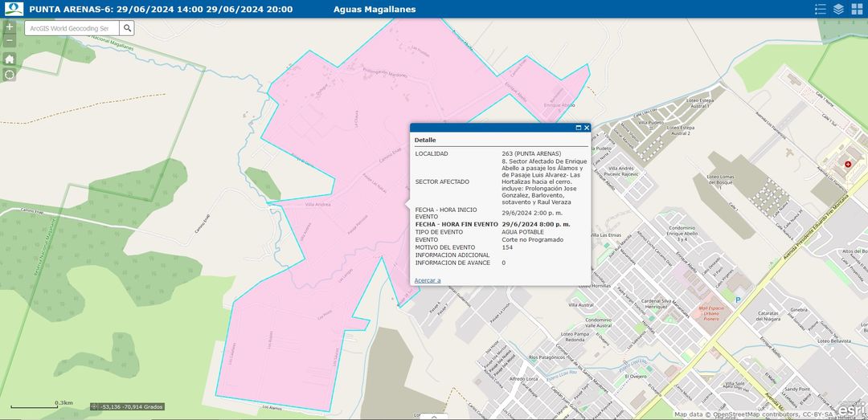Click the red hospital marker on map
The image size is (868, 420).
point(847,164)
